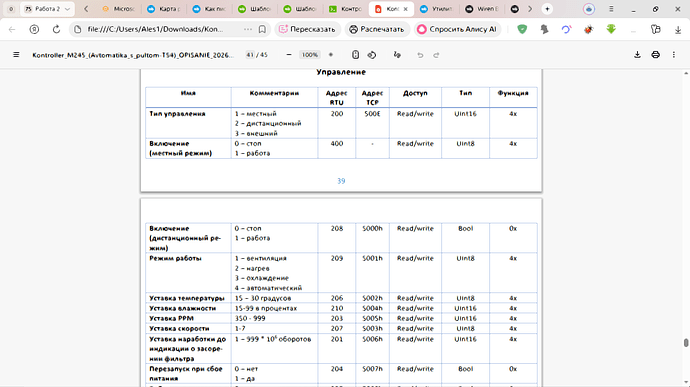Click the ladybug extension icon
This screenshot has height=387, width=690.
(588, 29)
